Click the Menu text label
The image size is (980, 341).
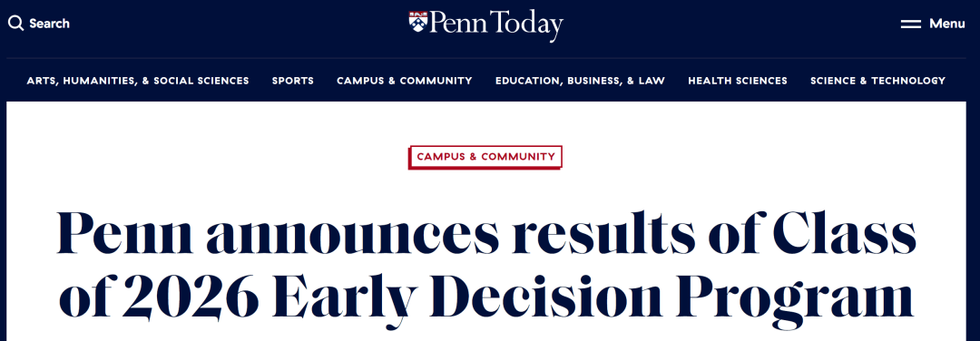coord(946,24)
